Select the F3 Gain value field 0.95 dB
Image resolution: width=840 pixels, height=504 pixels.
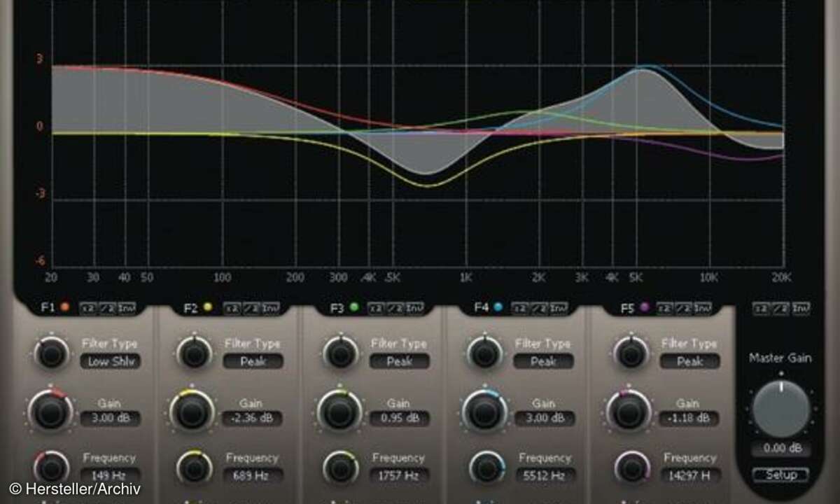tap(400, 419)
